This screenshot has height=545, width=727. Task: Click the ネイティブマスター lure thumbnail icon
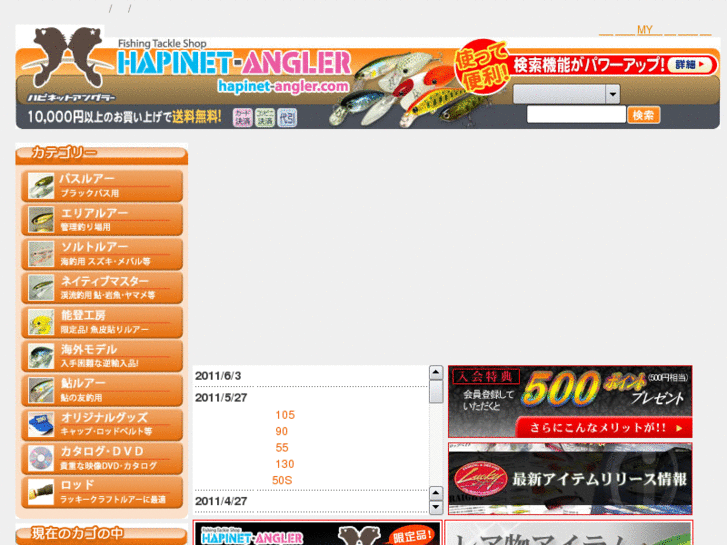41,288
